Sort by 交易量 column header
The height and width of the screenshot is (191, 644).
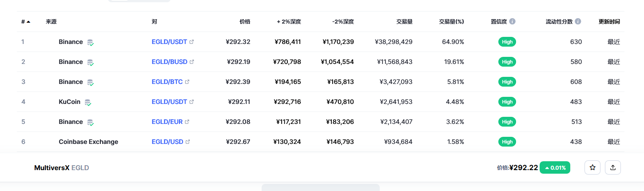pos(405,21)
